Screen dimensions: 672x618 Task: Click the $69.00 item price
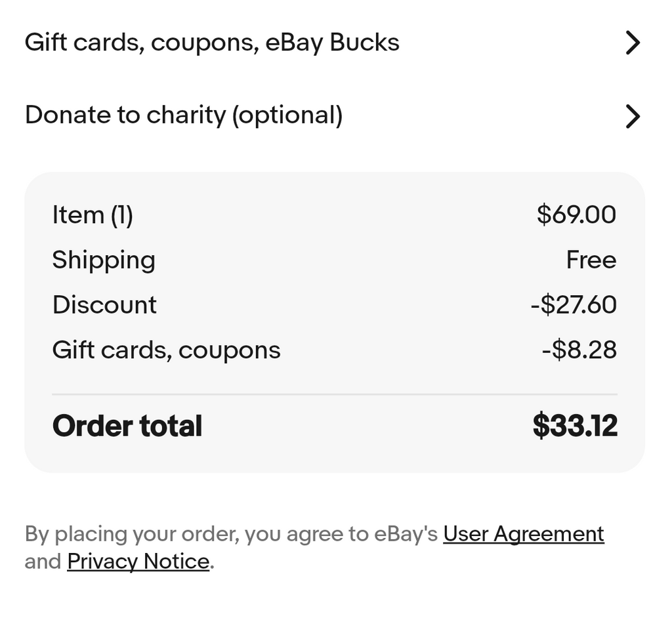click(x=576, y=215)
